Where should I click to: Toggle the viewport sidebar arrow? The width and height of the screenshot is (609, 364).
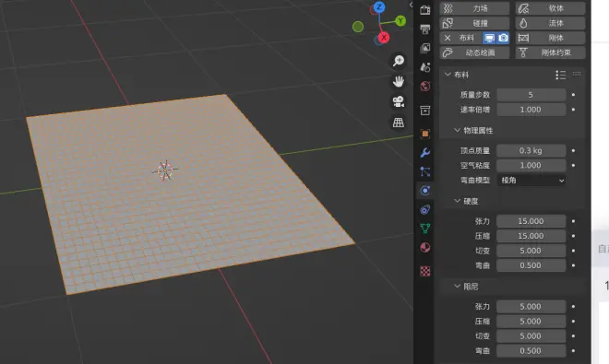coord(411,5)
